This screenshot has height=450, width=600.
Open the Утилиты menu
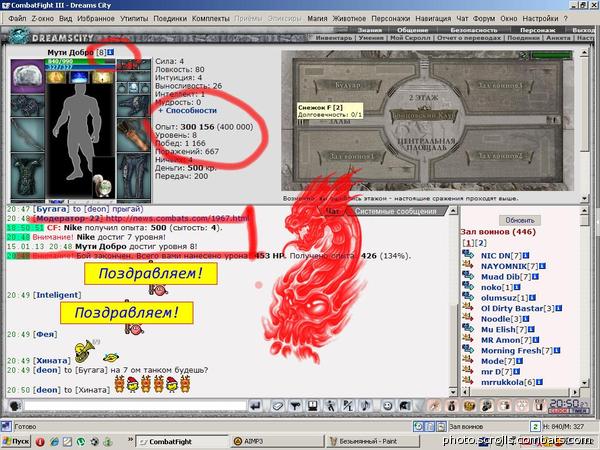(x=134, y=18)
